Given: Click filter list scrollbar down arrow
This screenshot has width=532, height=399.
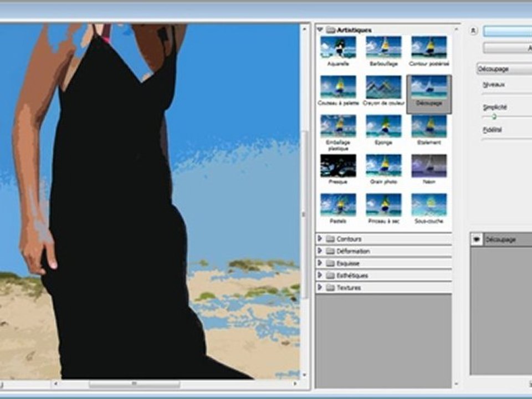Looking at the screenshot, I should coord(456,383).
